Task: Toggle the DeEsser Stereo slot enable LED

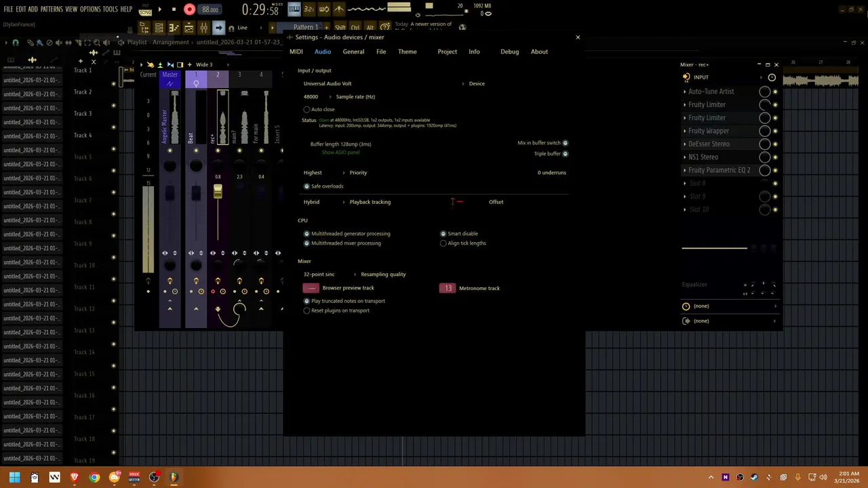Action: click(x=775, y=144)
